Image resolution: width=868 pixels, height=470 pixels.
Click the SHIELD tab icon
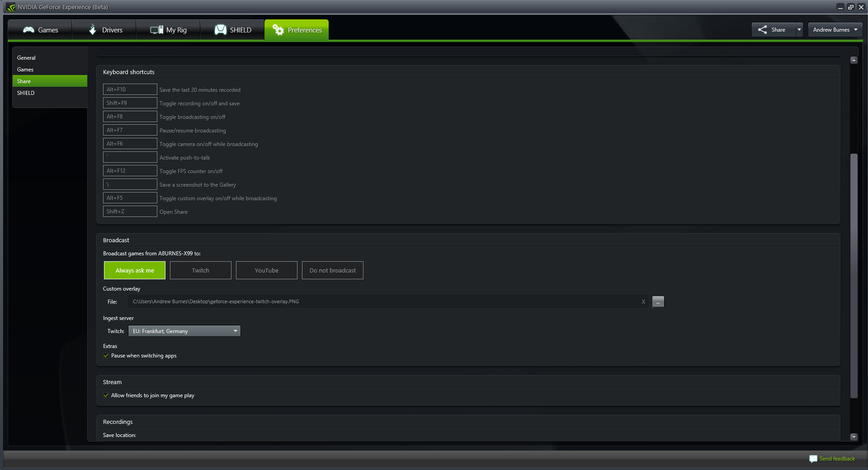pyautogui.click(x=221, y=30)
